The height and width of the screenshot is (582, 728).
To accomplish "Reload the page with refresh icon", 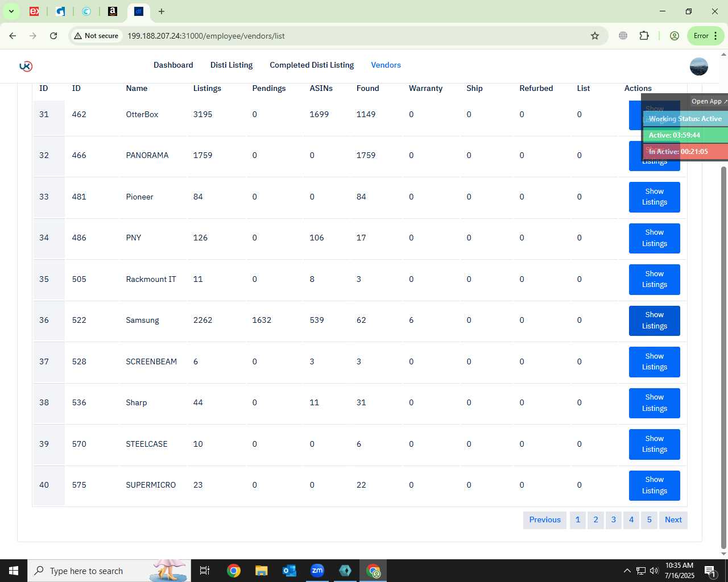I will point(53,36).
